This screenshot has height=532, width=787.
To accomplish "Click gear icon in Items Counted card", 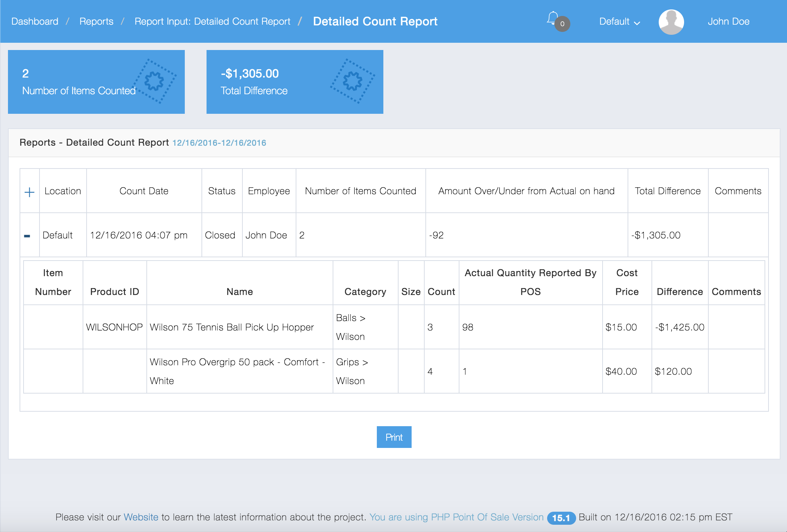I will 155,81.
